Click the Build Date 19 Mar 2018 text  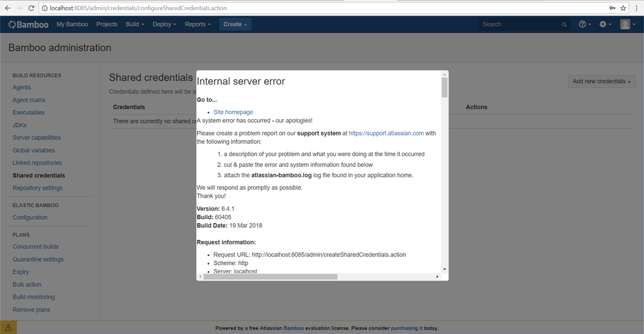click(229, 226)
